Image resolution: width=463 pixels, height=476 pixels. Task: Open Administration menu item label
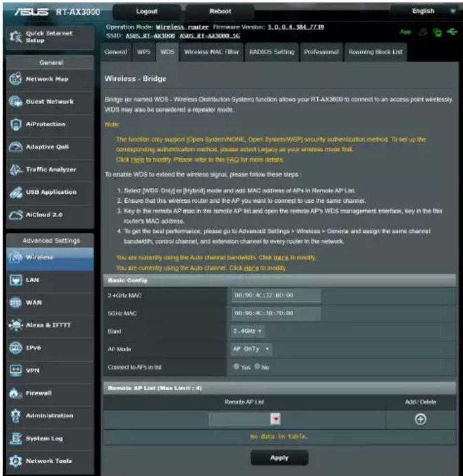coord(49,416)
